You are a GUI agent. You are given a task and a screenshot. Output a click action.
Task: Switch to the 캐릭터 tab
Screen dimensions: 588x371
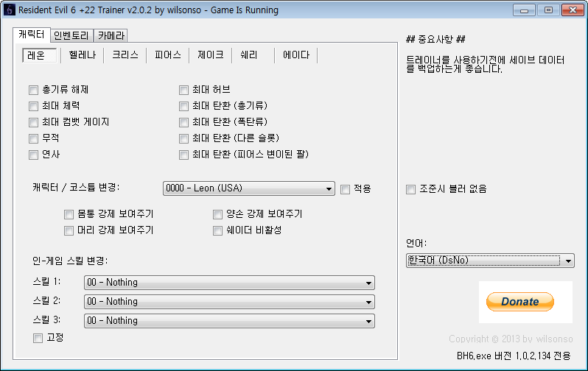[x=32, y=35]
